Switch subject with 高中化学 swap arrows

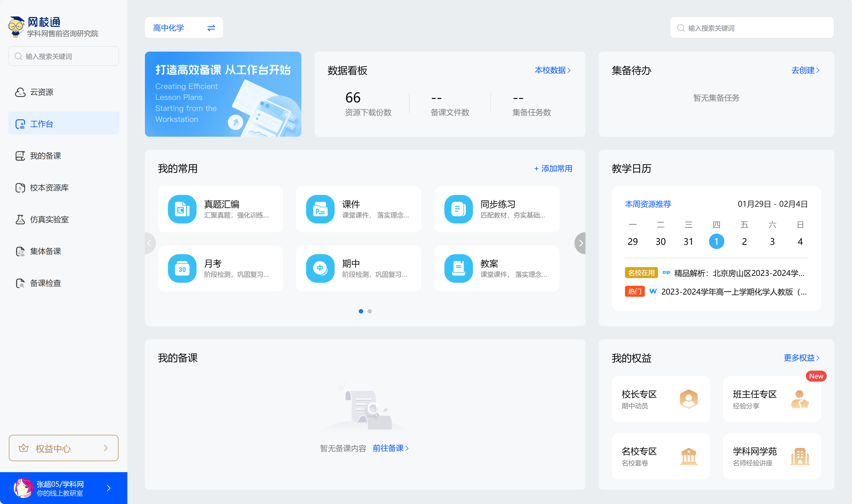(x=211, y=28)
